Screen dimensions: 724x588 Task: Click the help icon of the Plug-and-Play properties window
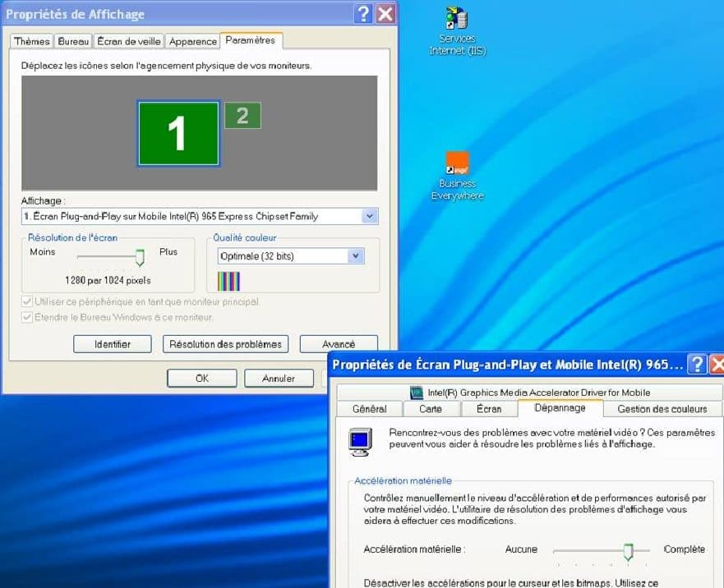697,365
